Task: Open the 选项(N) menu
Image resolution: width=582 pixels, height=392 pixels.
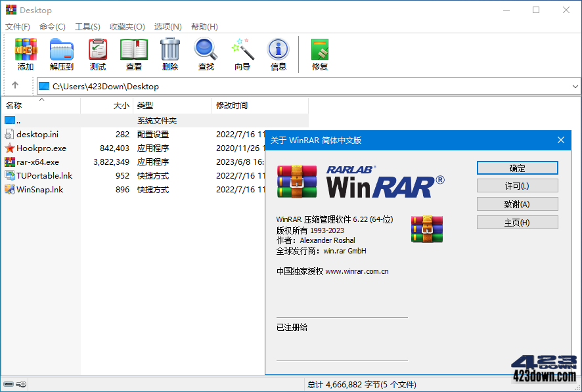Action: point(168,27)
